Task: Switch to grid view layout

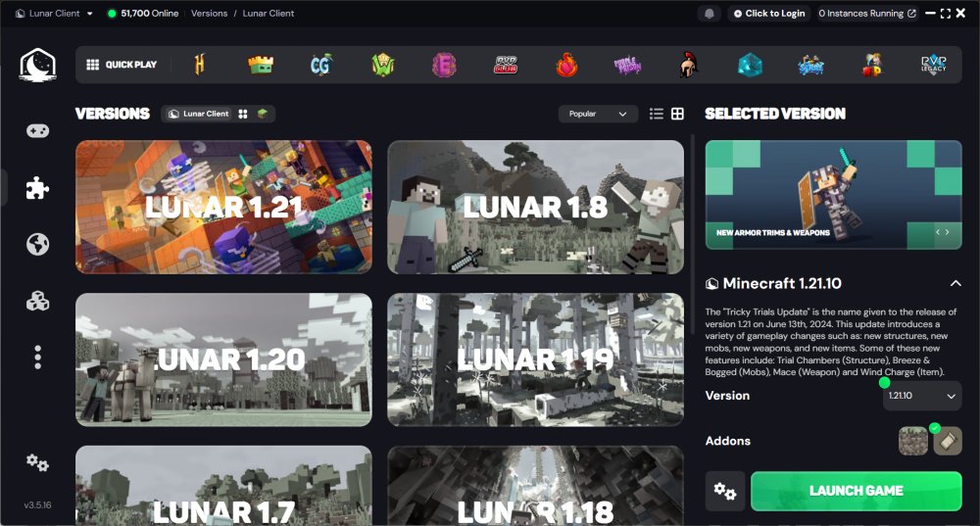Action: tap(677, 114)
